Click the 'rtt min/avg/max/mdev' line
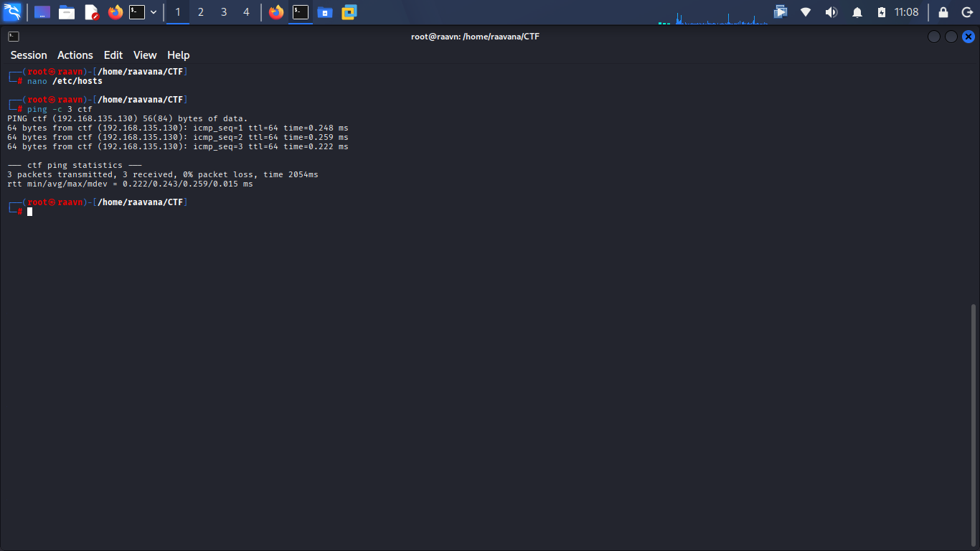The width and height of the screenshot is (980, 551). tap(130, 184)
